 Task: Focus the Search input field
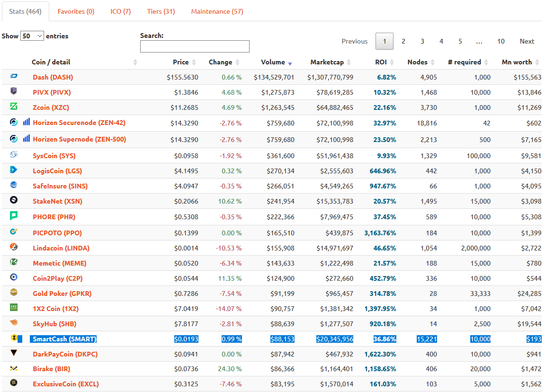pos(195,46)
